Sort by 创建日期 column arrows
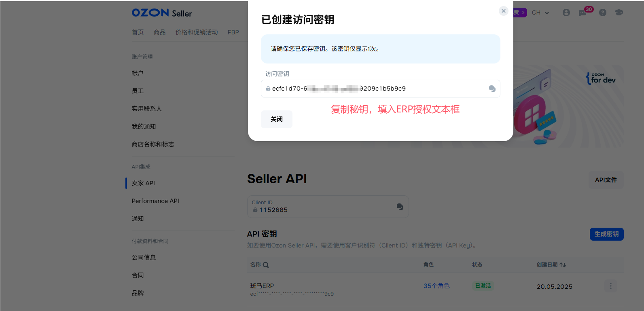Screen dimensions: 644x311 (563, 265)
